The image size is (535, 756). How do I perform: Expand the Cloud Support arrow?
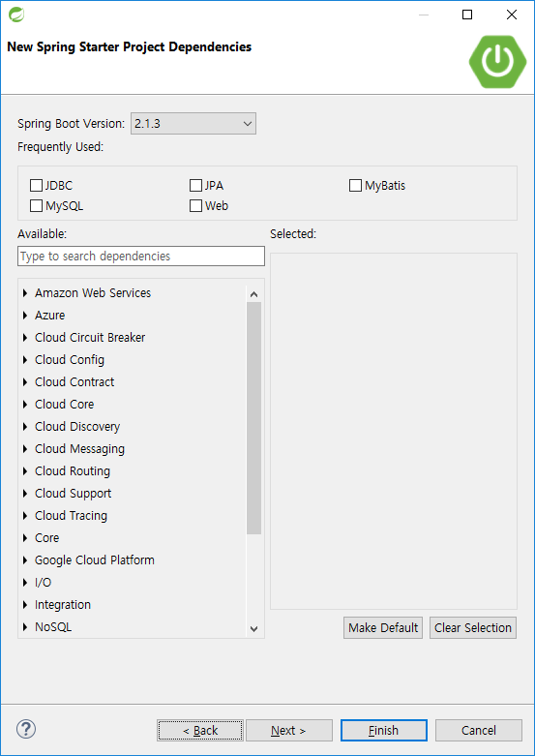25,494
